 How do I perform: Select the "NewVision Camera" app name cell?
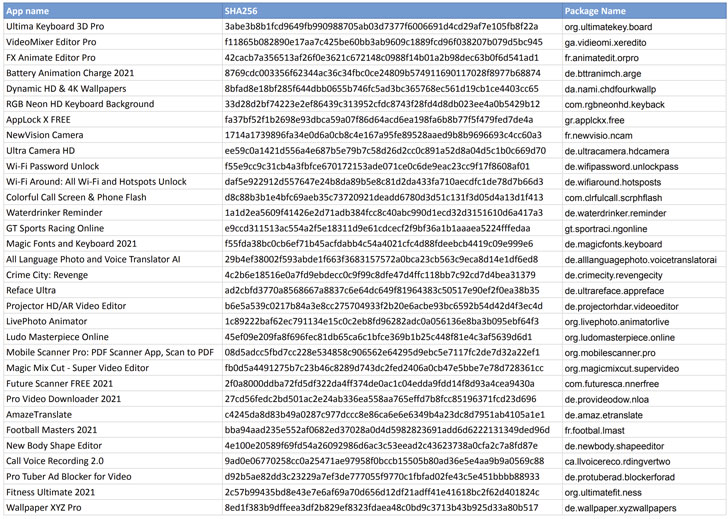click(x=45, y=135)
